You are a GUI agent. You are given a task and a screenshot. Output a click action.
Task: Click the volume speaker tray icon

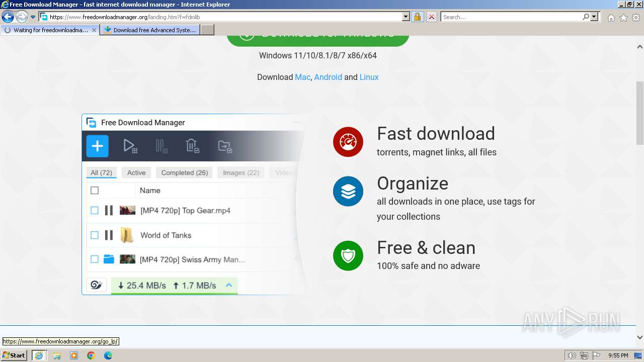point(572,355)
